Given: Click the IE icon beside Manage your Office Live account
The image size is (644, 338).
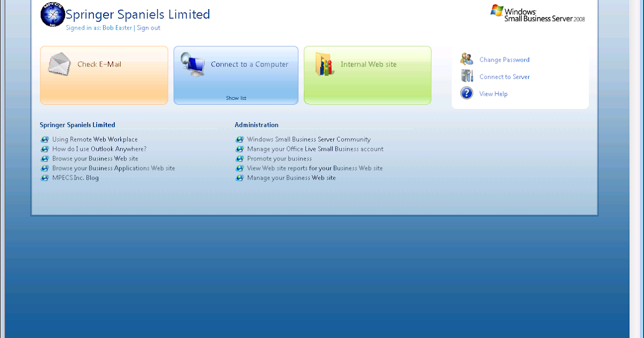Looking at the screenshot, I should click(x=239, y=149).
